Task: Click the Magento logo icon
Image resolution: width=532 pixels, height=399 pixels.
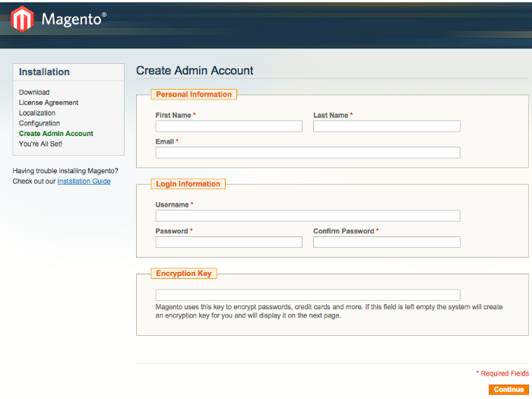Action: click(22, 19)
